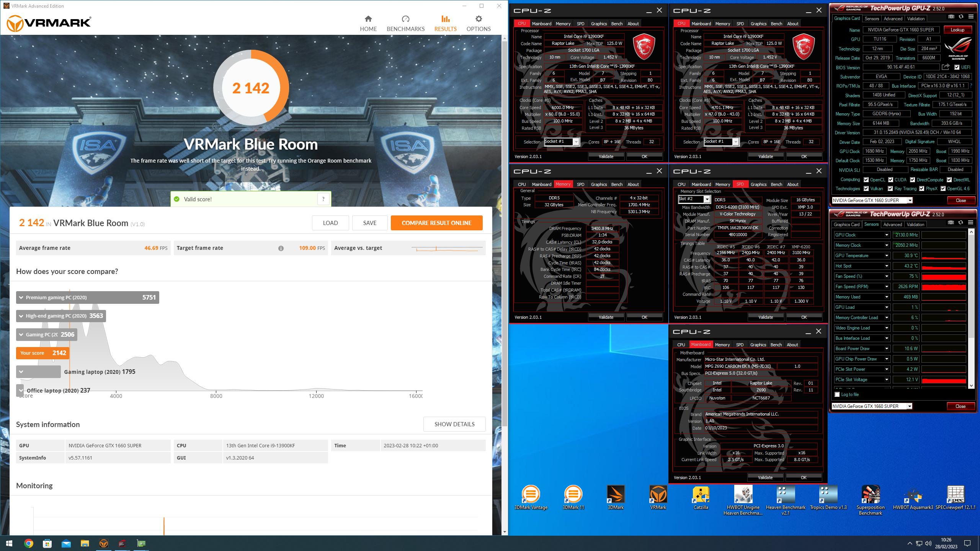
Task: Click the SAVE button in VRMark
Action: coord(369,223)
